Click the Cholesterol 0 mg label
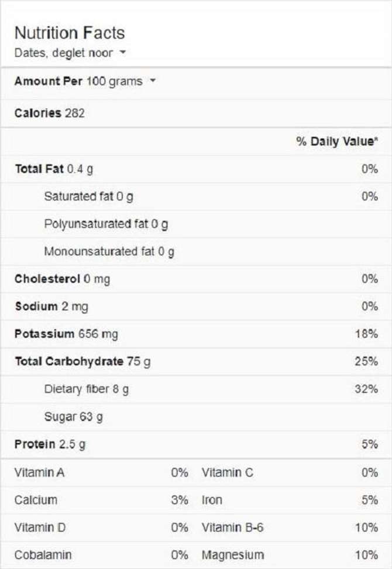This screenshot has width=392, height=569. pos(62,279)
